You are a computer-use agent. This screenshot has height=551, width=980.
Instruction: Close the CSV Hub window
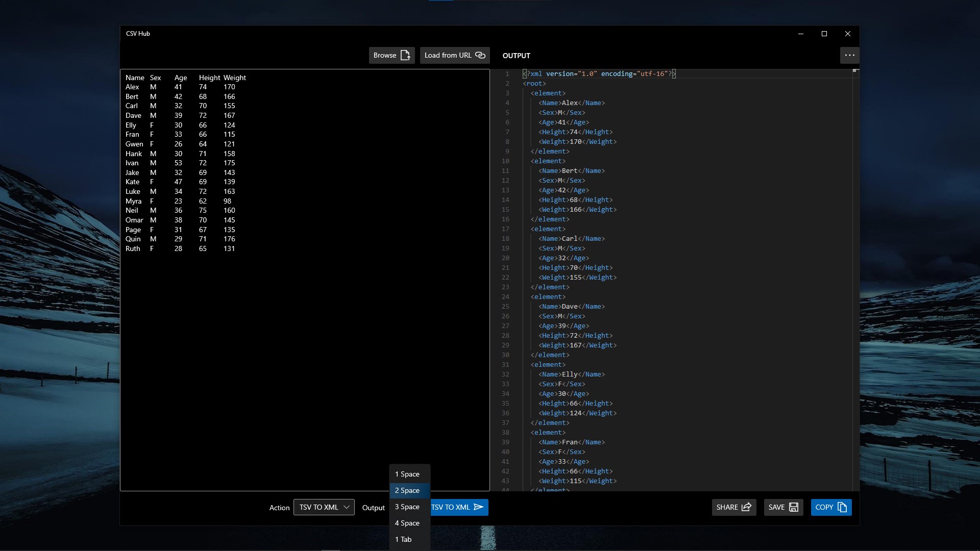pyautogui.click(x=848, y=34)
